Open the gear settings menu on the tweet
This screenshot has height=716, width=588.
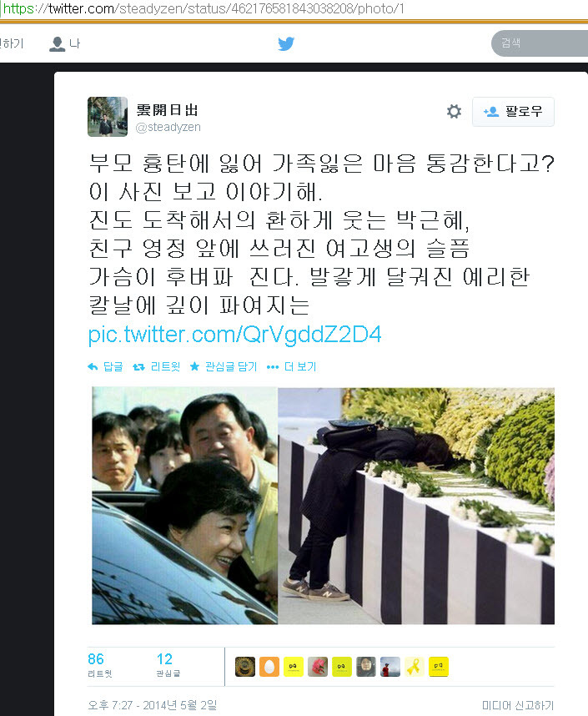454,112
